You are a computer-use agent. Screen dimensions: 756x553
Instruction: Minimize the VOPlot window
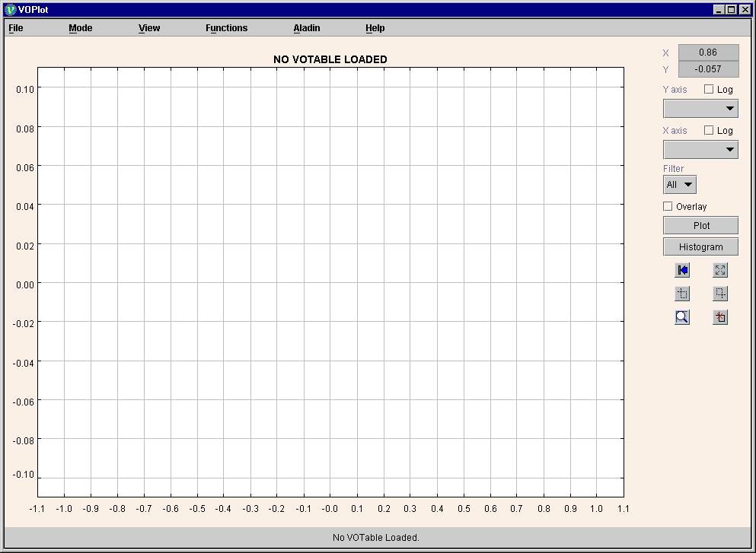pos(719,10)
